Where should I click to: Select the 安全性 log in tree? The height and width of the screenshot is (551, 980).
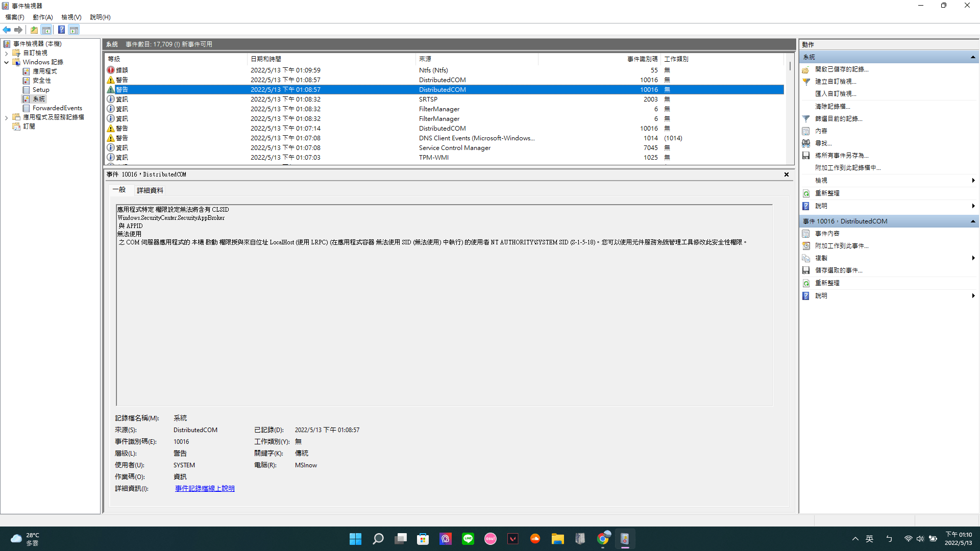click(x=41, y=81)
